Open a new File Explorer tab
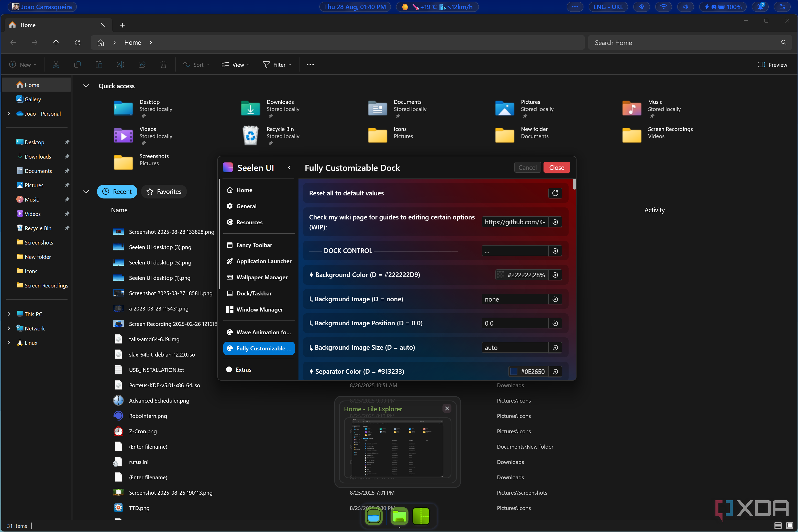The height and width of the screenshot is (532, 798). pos(123,25)
